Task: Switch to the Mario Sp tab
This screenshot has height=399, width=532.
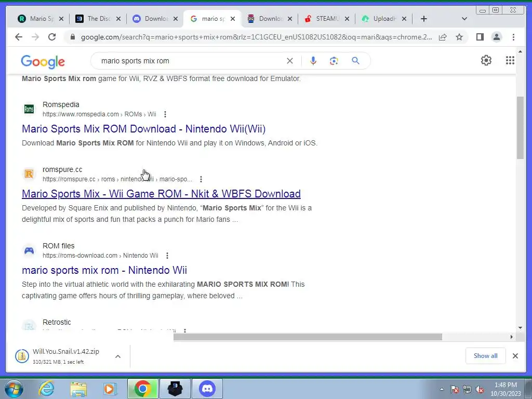Action: (x=42, y=19)
